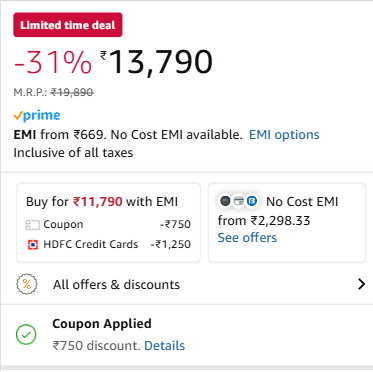Click the ₹13,790 deal price
This screenshot has height=372, width=373.
(156, 62)
